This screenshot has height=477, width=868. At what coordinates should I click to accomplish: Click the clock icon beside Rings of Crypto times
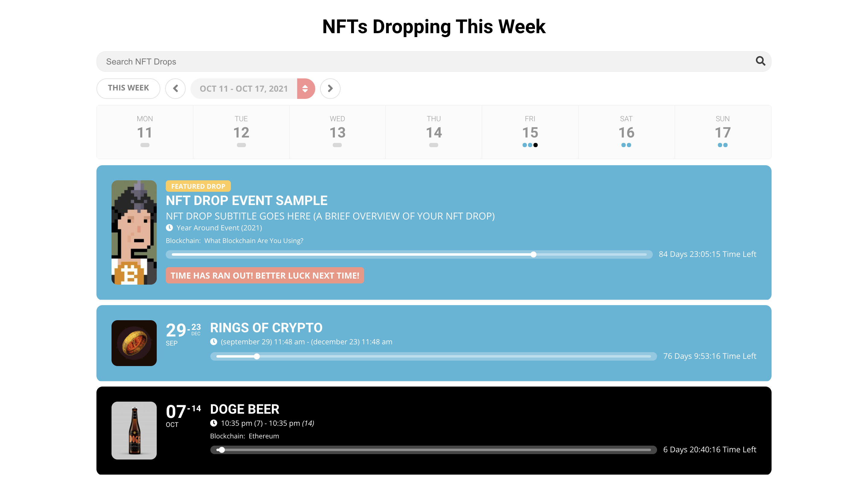pyautogui.click(x=214, y=342)
